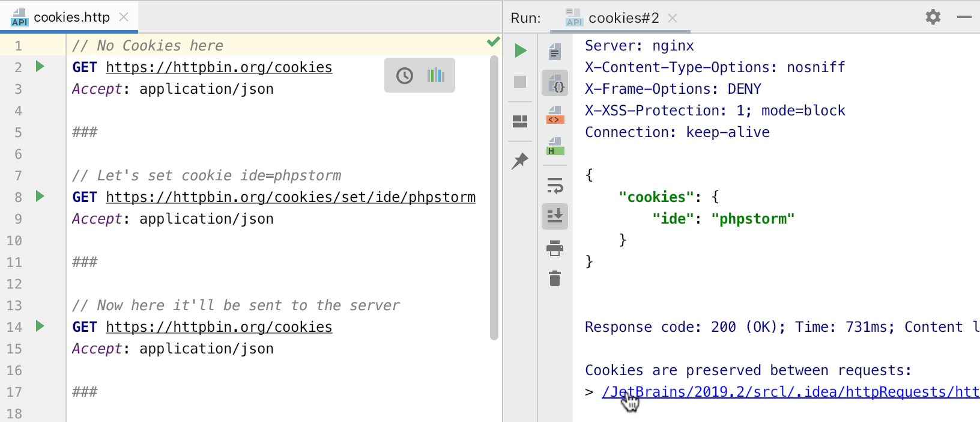Click the "Cookies are preserved between requests" text
The height and width of the screenshot is (422, 980).
click(748, 370)
